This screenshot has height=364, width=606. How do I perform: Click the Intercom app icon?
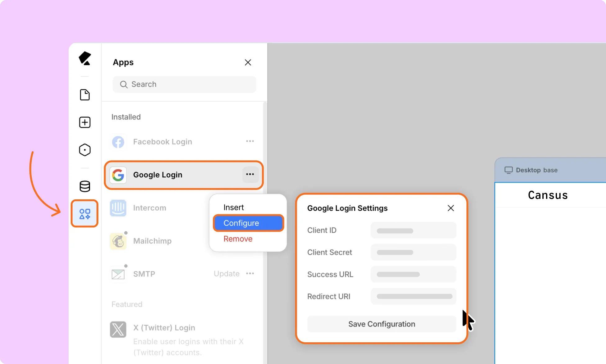pos(118,208)
